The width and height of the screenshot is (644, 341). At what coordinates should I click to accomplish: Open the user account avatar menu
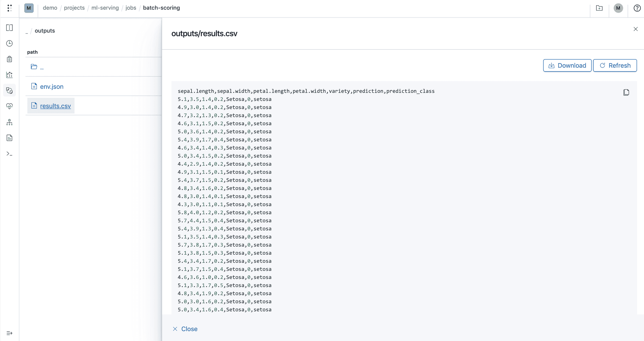coord(618,8)
